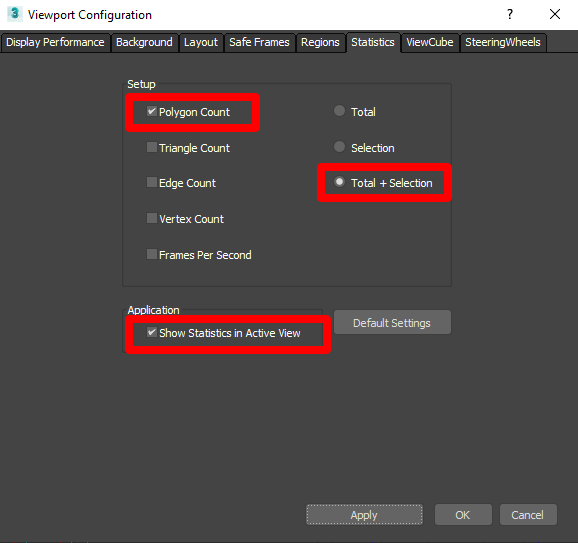Switch to the Display Performance tab
Screen dimensions: 578x543
(55, 42)
